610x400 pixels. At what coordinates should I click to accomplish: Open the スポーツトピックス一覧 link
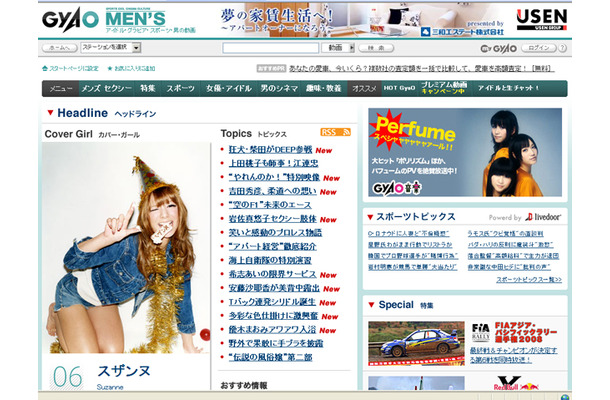[x=529, y=280]
